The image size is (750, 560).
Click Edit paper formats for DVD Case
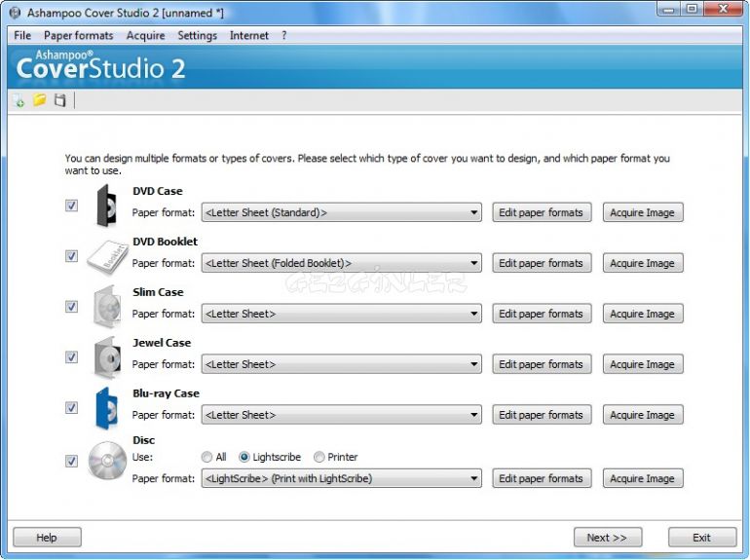coord(542,212)
